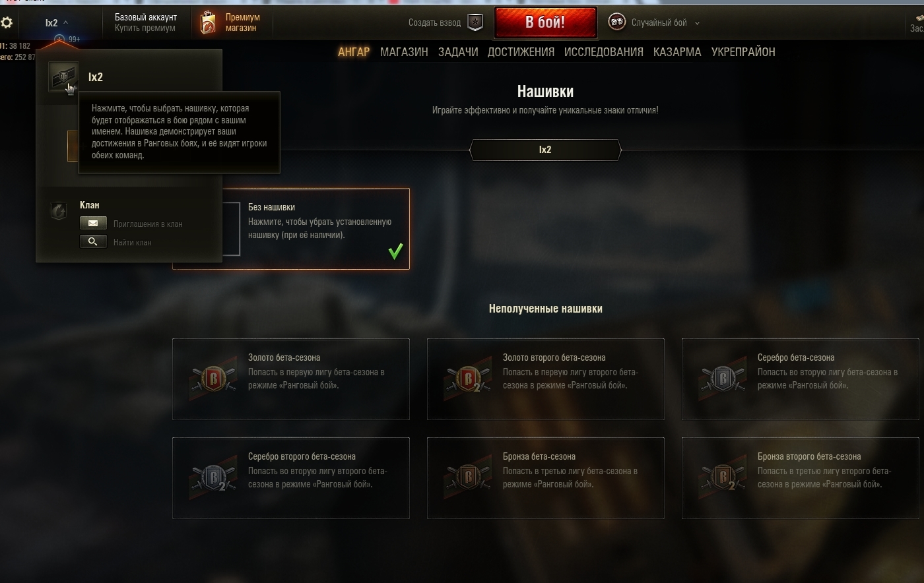Image resolution: width=924 pixels, height=583 pixels.
Task: Click the platoon star icon
Action: [x=475, y=22]
